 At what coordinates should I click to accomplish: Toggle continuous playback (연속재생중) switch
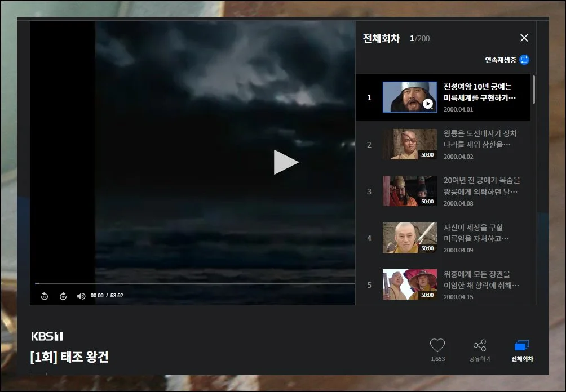pos(524,60)
